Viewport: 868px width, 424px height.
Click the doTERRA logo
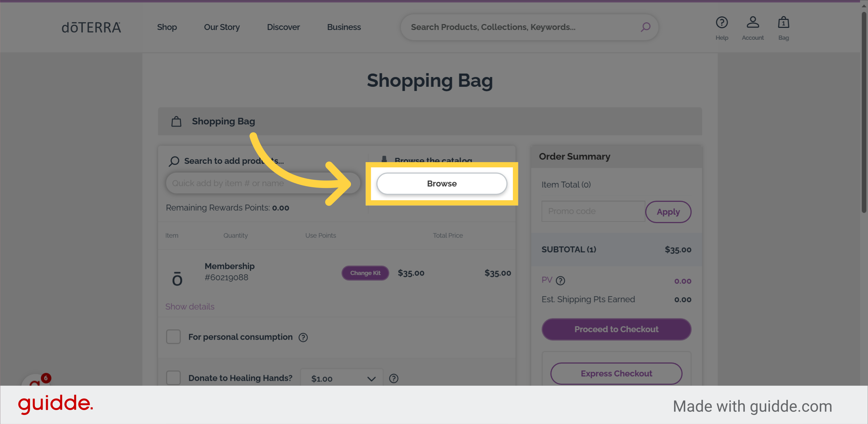click(91, 27)
